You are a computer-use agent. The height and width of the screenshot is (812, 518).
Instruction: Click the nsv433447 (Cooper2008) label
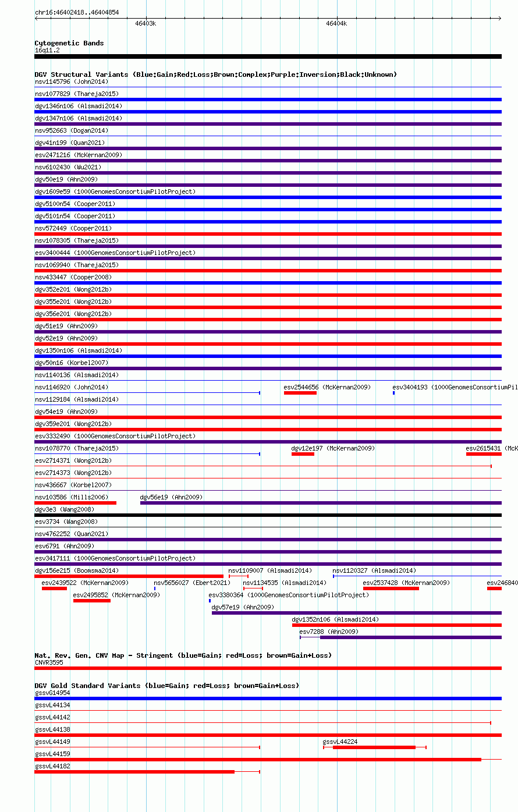73,277
